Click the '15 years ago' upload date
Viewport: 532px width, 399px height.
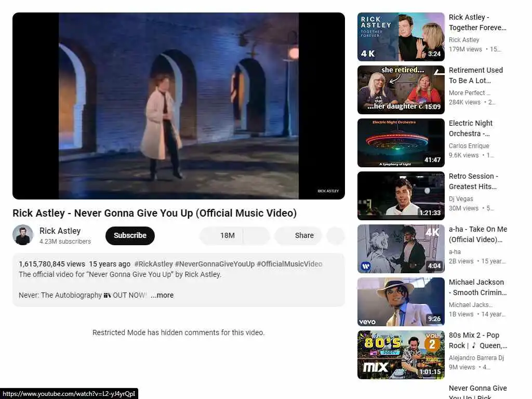[x=110, y=264]
